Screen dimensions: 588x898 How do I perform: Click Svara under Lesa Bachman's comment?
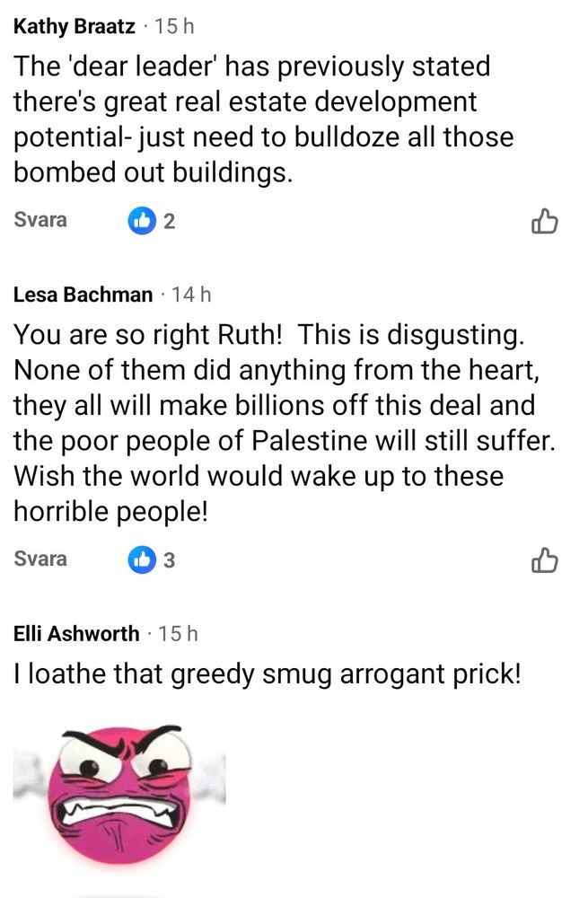[x=40, y=559]
